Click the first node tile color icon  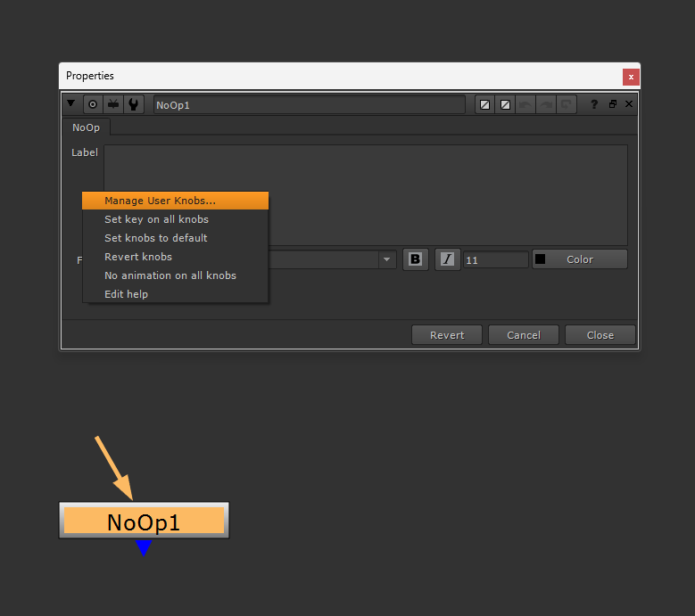coord(485,105)
